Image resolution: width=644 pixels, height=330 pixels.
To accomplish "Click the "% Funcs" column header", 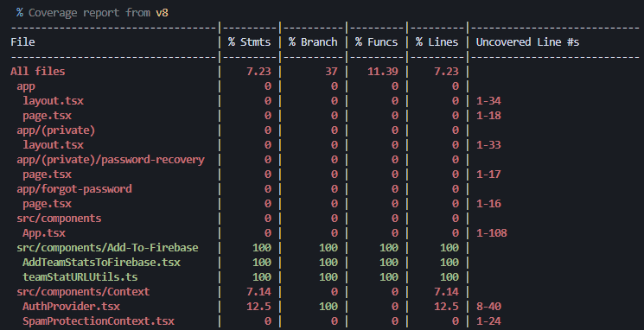I will click(376, 41).
